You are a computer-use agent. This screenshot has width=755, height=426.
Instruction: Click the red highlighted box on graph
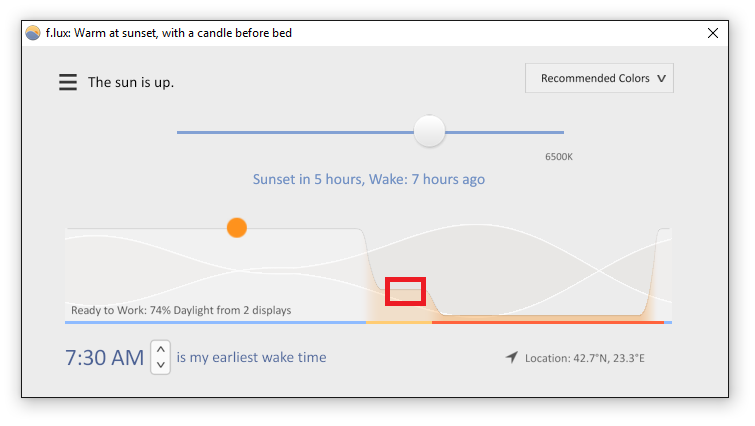point(405,291)
